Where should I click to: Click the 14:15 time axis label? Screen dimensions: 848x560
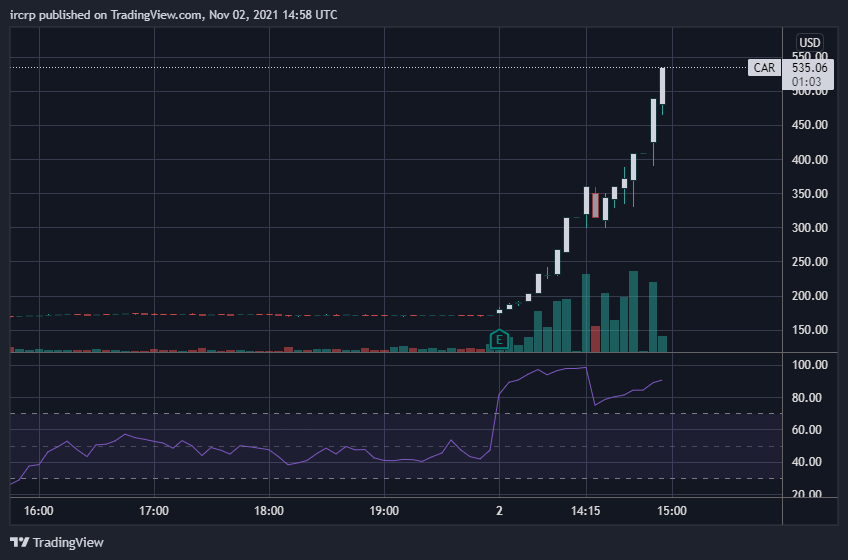tap(586, 511)
